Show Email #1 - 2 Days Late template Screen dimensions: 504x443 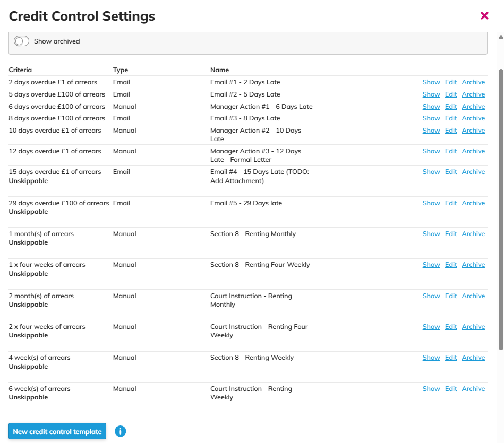(x=431, y=82)
